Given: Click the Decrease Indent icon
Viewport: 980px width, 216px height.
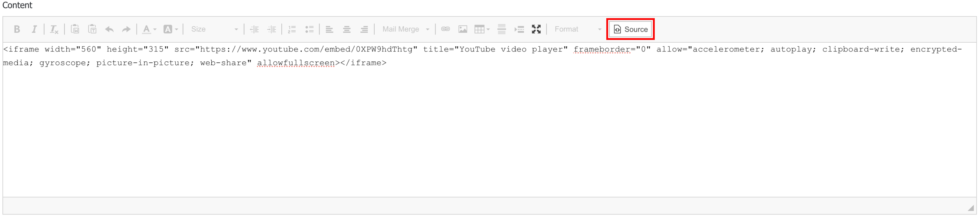Looking at the screenshot, I should tap(254, 29).
